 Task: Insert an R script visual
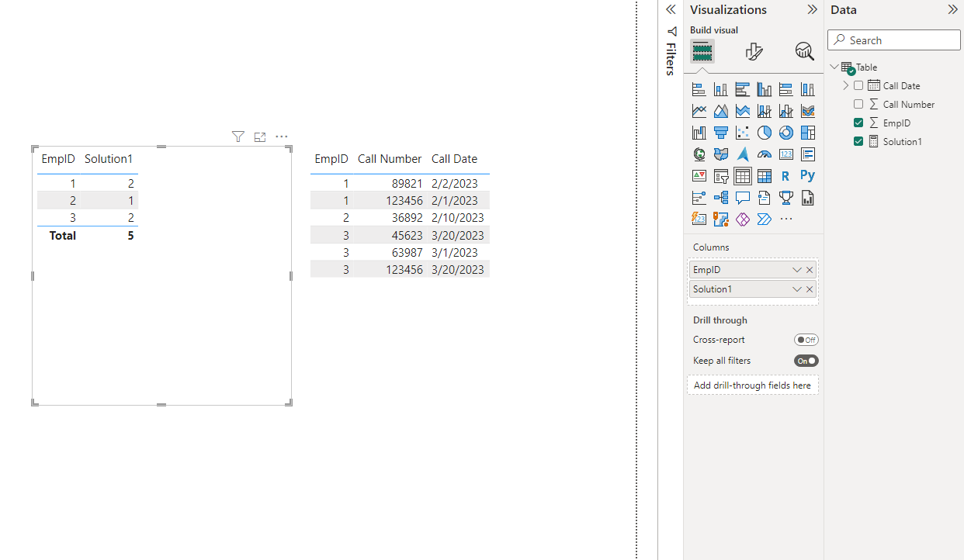(x=785, y=176)
